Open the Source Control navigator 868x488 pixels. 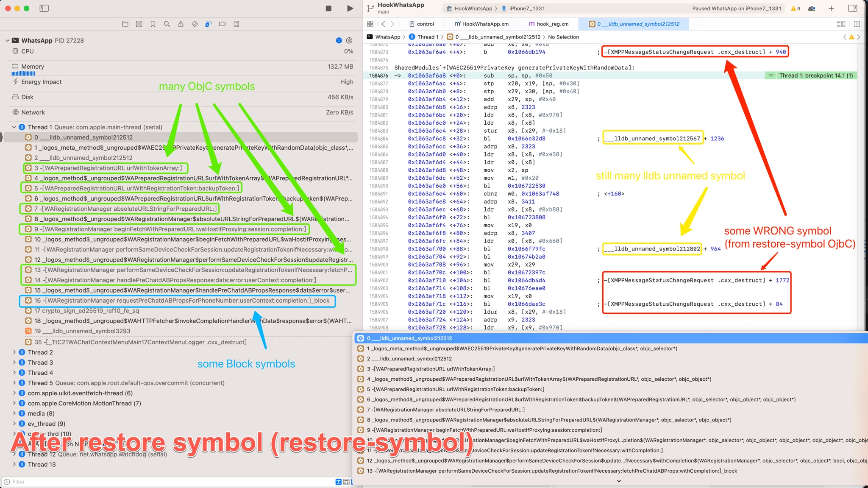tap(139, 24)
